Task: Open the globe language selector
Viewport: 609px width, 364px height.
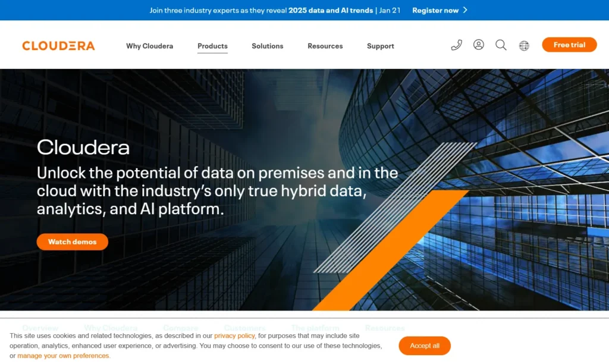Action: point(524,46)
